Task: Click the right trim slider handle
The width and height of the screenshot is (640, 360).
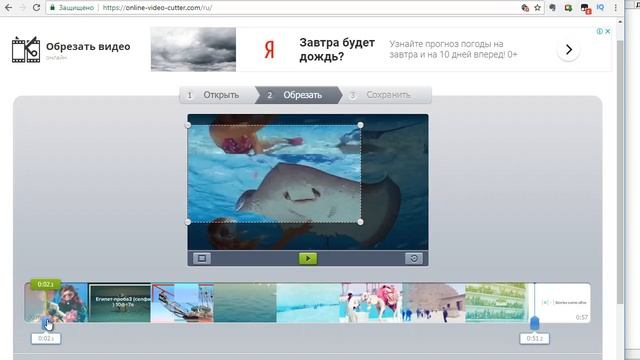Action: tap(534, 324)
